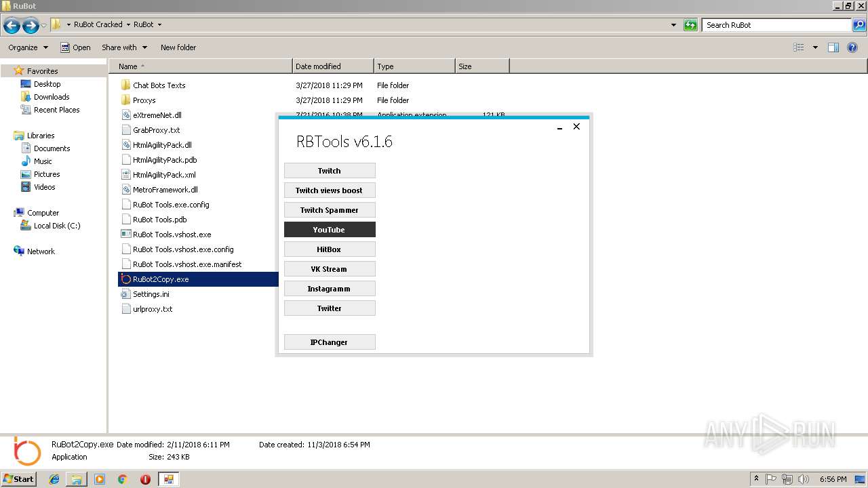
Task: Click the search magnifier icon
Action: click(x=859, y=25)
